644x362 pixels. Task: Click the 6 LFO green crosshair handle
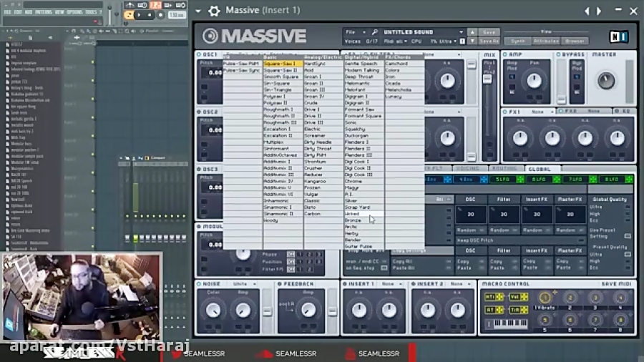[x=557, y=180]
